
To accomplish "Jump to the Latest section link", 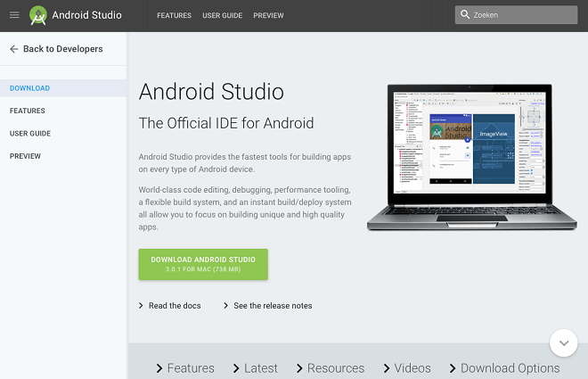I will coord(261,368).
